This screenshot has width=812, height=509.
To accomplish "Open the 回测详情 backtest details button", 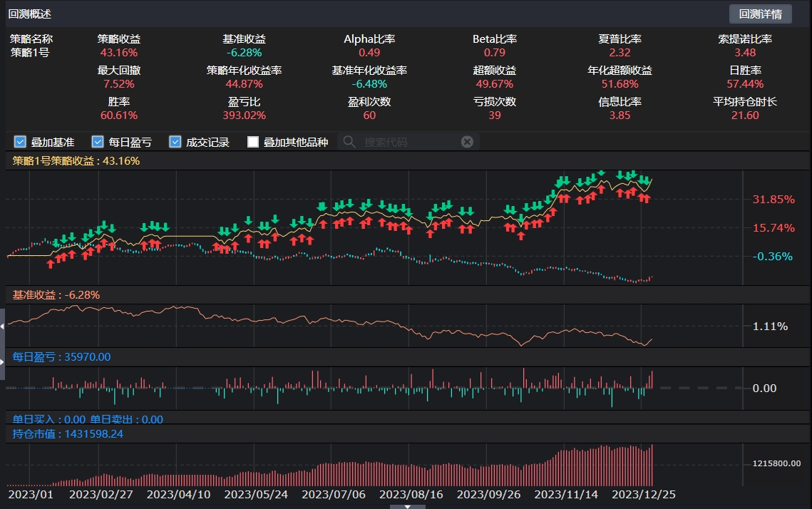I will point(760,14).
